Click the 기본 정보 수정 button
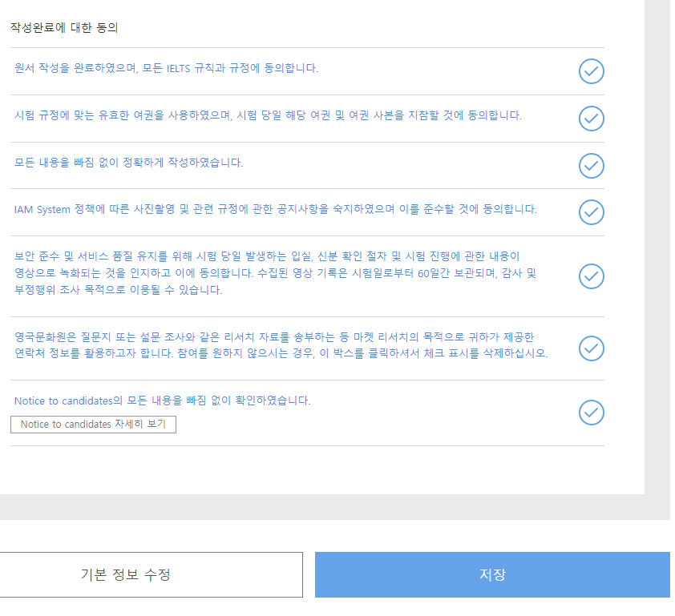The height and width of the screenshot is (616, 675). (x=151, y=574)
